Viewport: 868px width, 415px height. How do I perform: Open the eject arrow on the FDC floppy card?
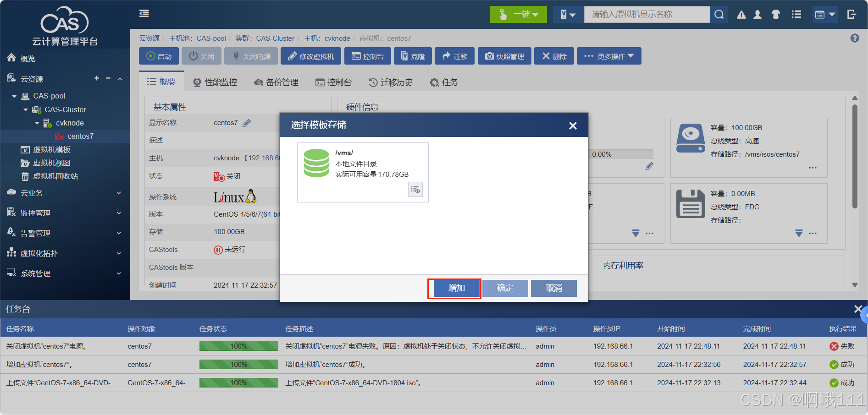pyautogui.click(x=799, y=233)
